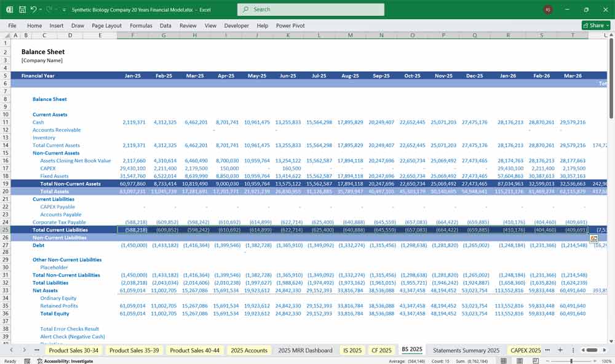Open Page Break Preview from the status bar

536,360
